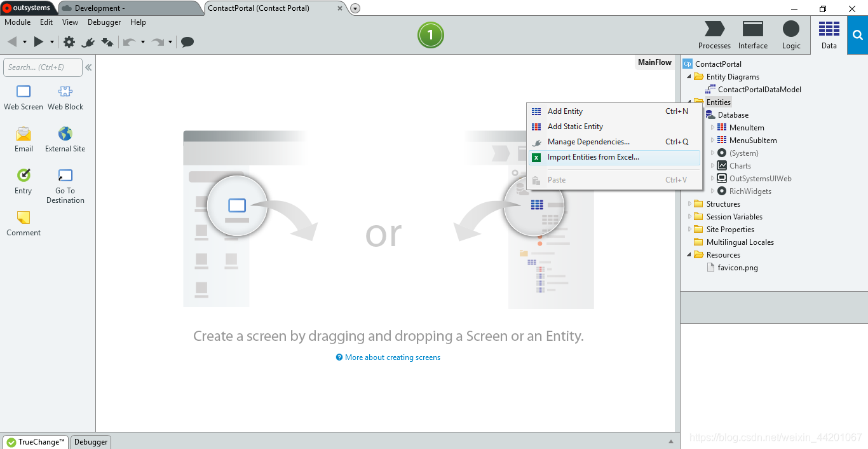
Task: Expand the bottom panel arrow
Action: click(x=671, y=441)
